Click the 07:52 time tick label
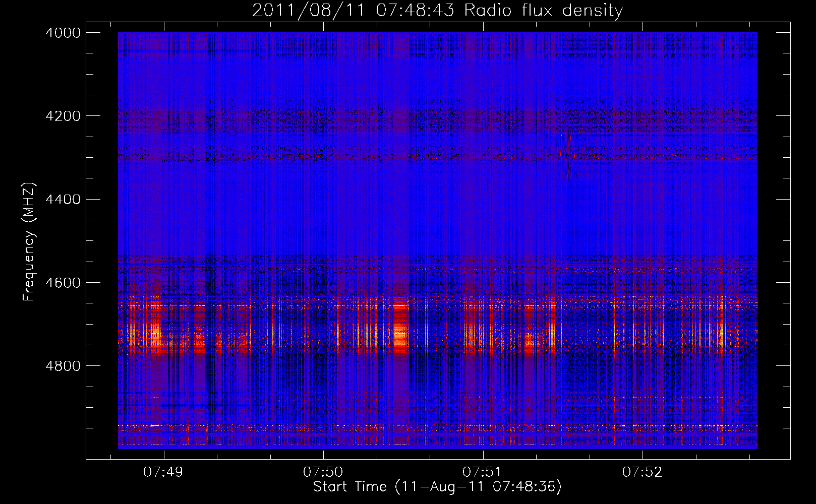The image size is (816, 504). (x=642, y=472)
